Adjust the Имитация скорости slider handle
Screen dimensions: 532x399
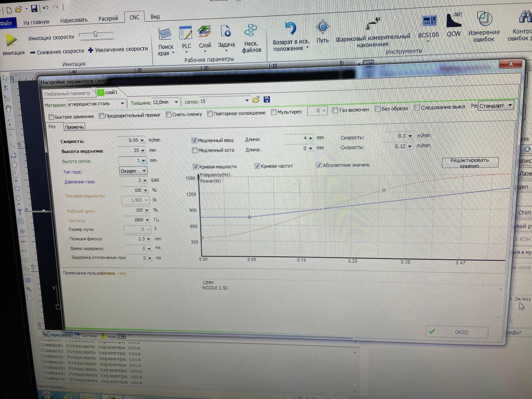click(x=95, y=34)
